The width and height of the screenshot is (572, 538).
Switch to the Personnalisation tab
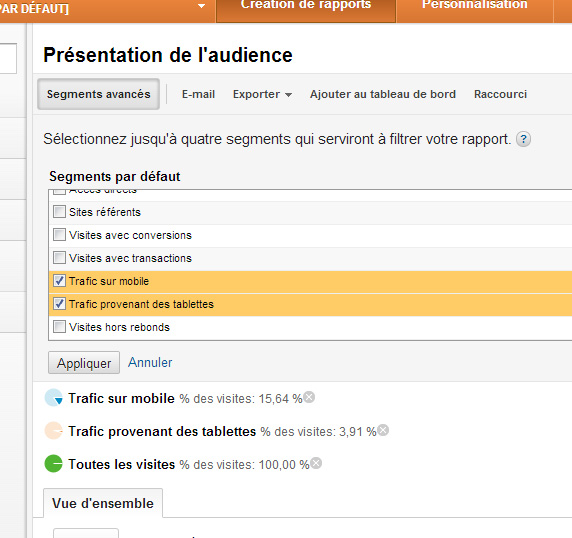(x=475, y=5)
